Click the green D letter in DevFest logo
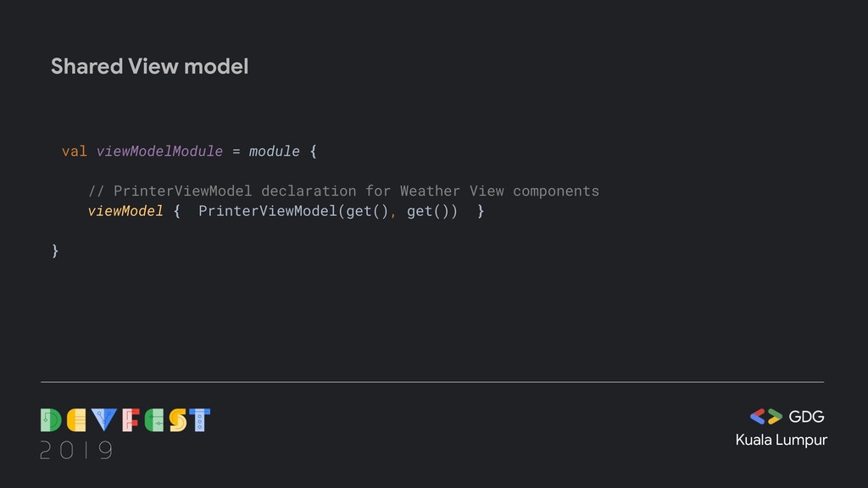 click(x=51, y=420)
